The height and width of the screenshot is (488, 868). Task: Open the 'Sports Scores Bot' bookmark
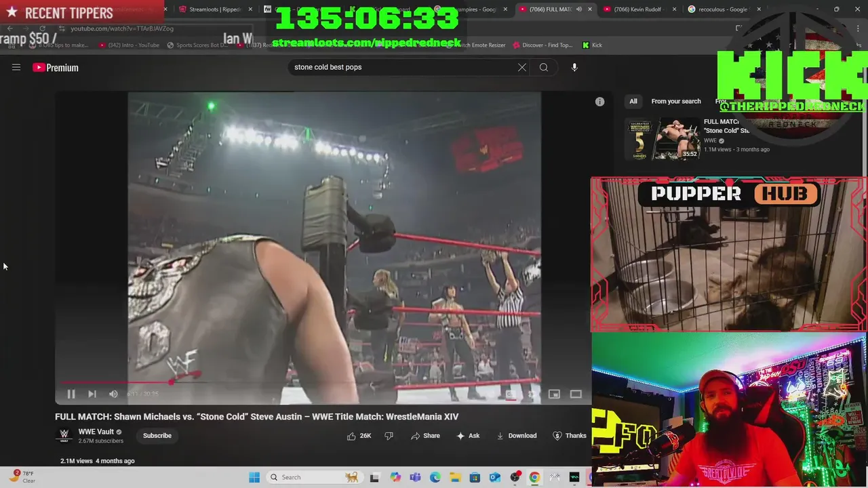pos(197,45)
